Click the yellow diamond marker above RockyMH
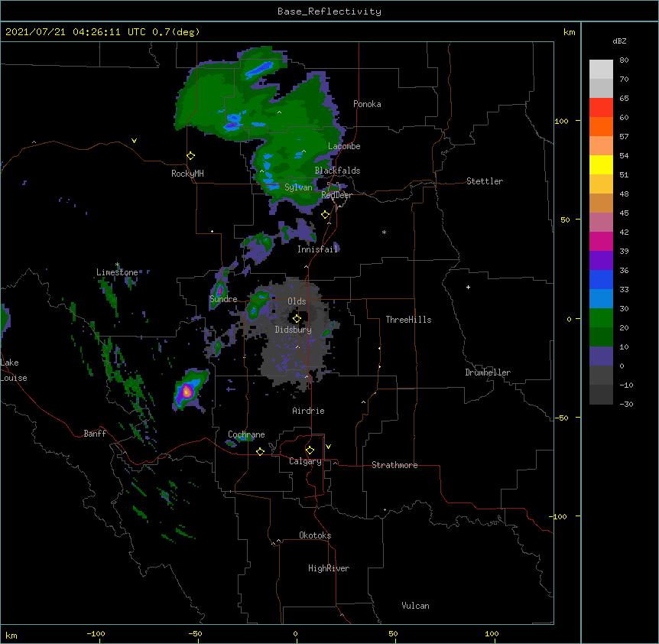This screenshot has width=659, height=644. 191,156
